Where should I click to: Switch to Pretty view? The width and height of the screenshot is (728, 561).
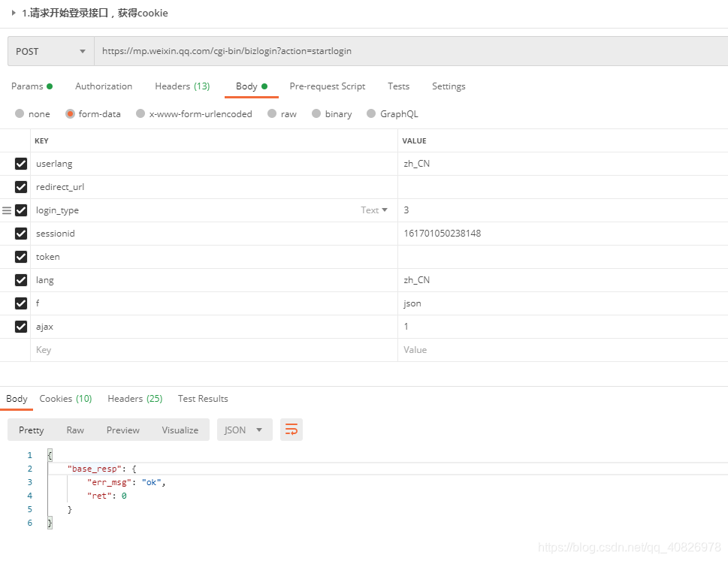tap(31, 430)
